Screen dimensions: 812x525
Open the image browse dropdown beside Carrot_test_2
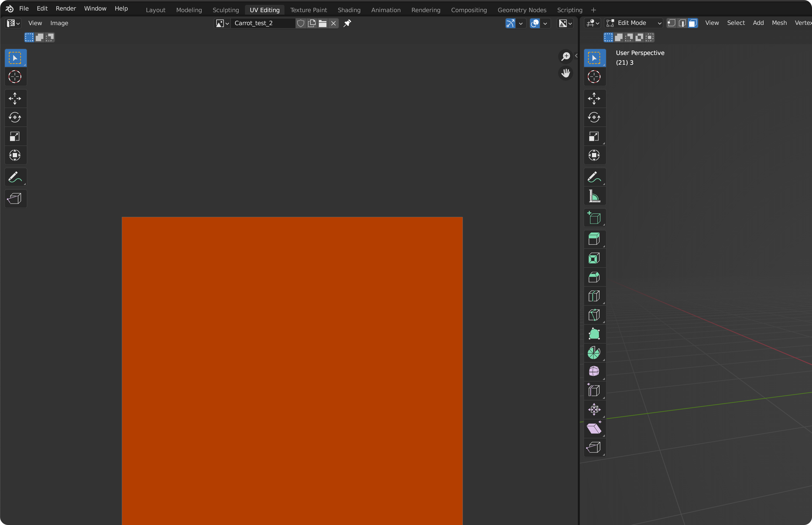coord(222,23)
